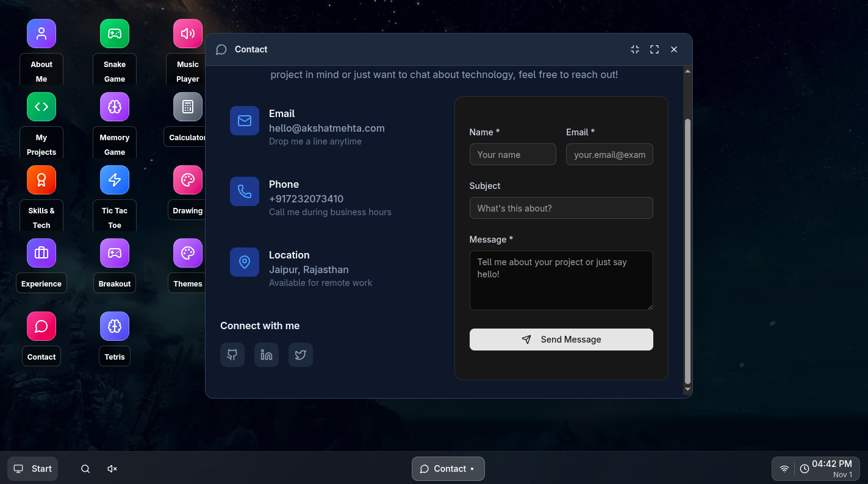Click the GitHub social icon

coord(232,355)
